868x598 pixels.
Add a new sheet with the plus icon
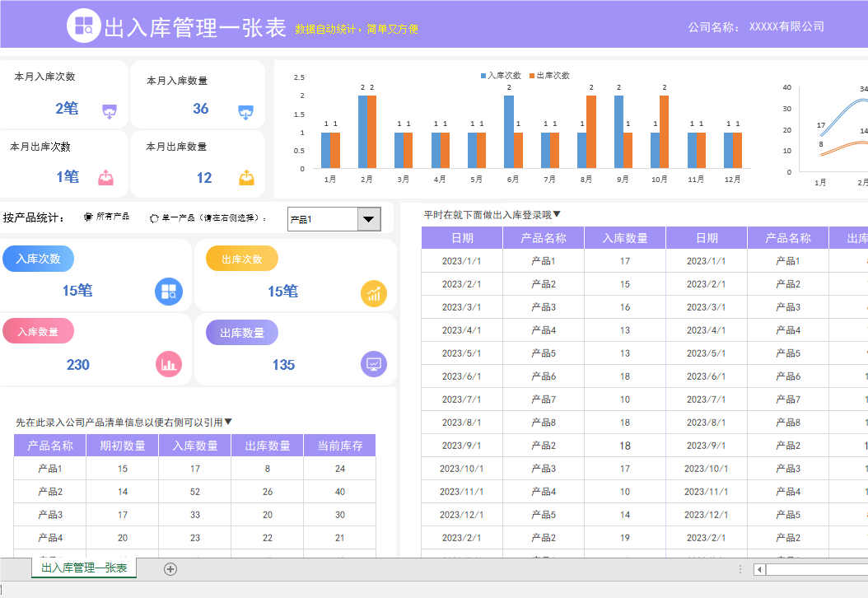pyautogui.click(x=170, y=569)
